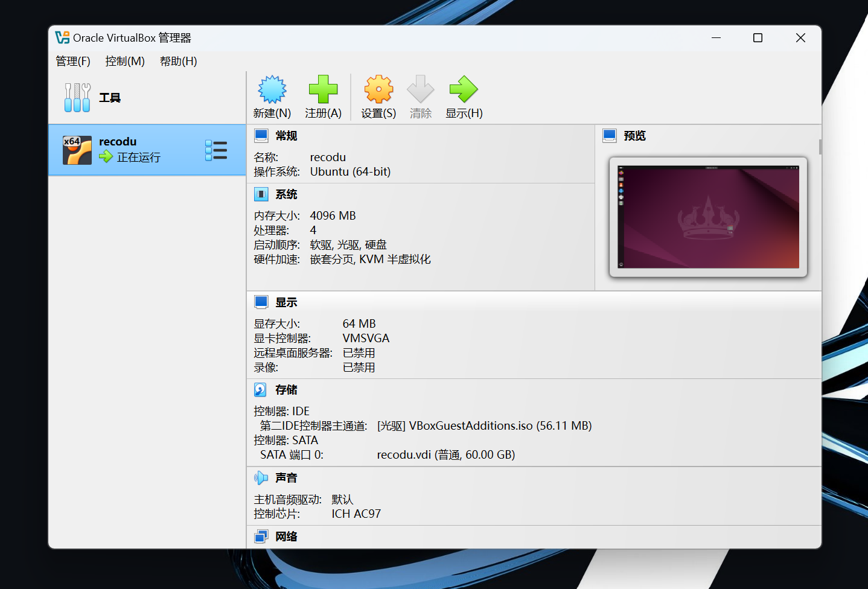The width and height of the screenshot is (868, 589).
Task: Open the 显示 section heading link
Action: [286, 302]
